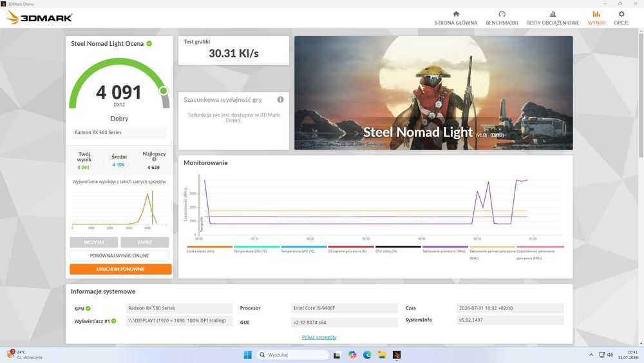Open Windows Start menu
Viewport: 644px width, 363px height.
(248, 355)
